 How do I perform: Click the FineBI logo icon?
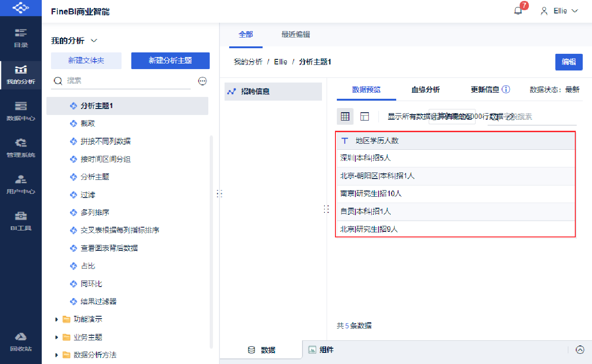coord(20,8)
